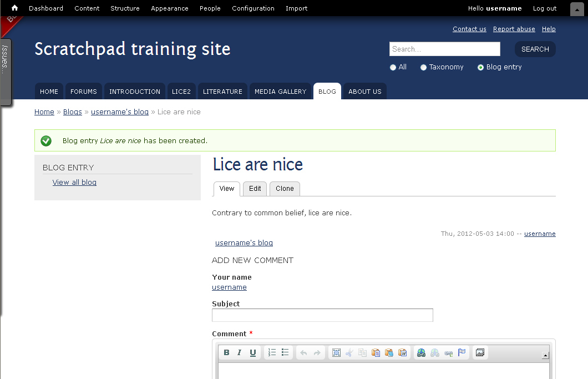The width and height of the screenshot is (588, 379).
Task: Apply italic formatting in comment editor
Action: pos(239,352)
